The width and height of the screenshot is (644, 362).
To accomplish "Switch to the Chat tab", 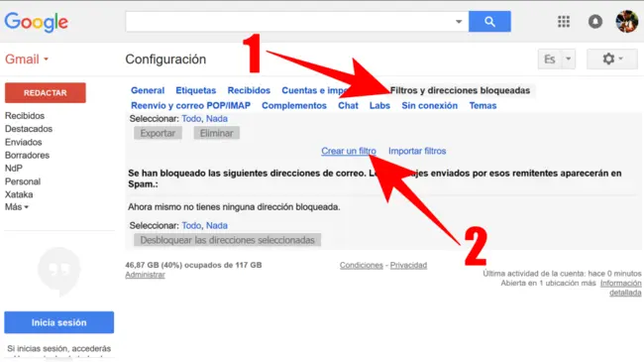I will pyautogui.click(x=348, y=106).
